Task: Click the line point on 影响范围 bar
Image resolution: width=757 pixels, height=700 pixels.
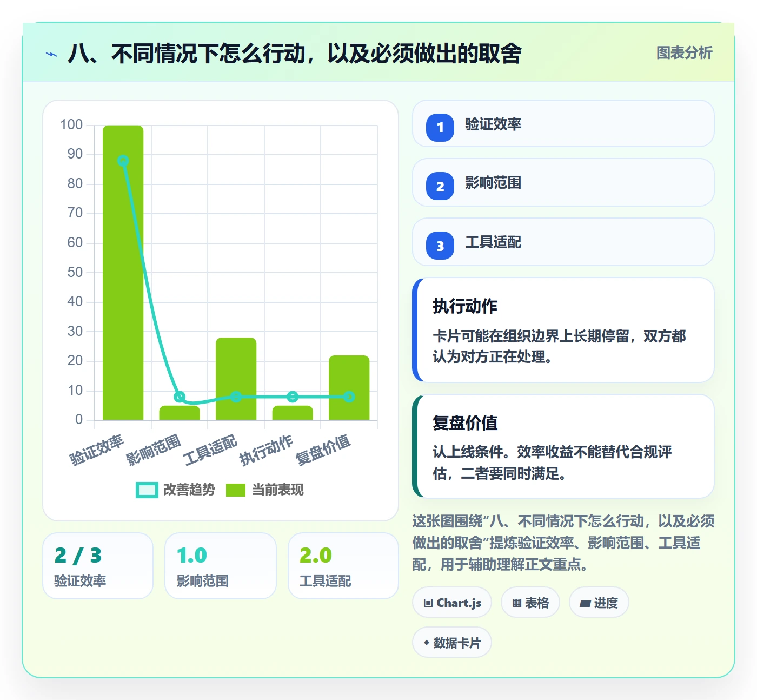Action: point(180,397)
